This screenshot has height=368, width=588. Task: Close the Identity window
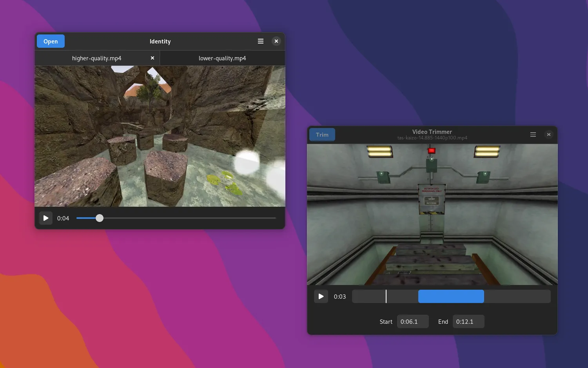276,41
